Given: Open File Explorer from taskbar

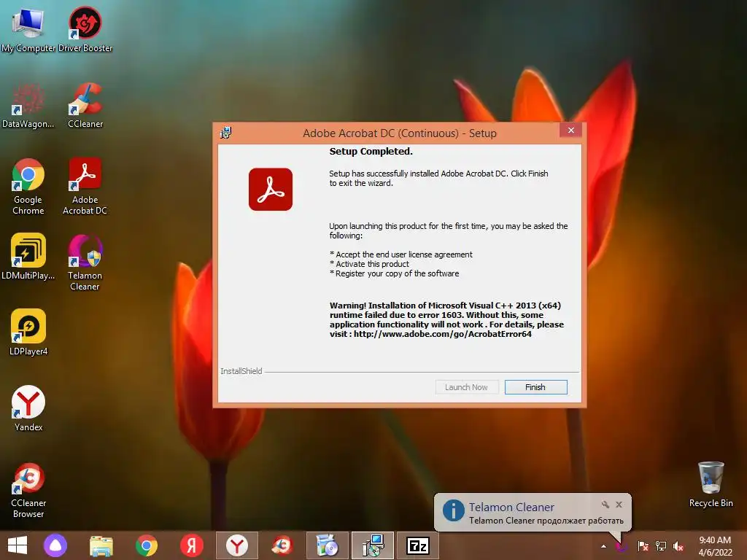Looking at the screenshot, I should [x=101, y=545].
